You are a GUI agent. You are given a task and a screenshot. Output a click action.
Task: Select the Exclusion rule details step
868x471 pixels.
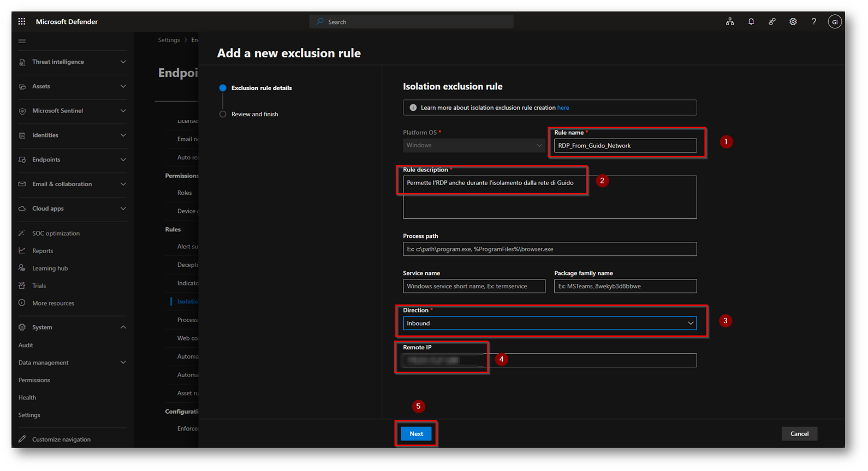click(x=261, y=88)
